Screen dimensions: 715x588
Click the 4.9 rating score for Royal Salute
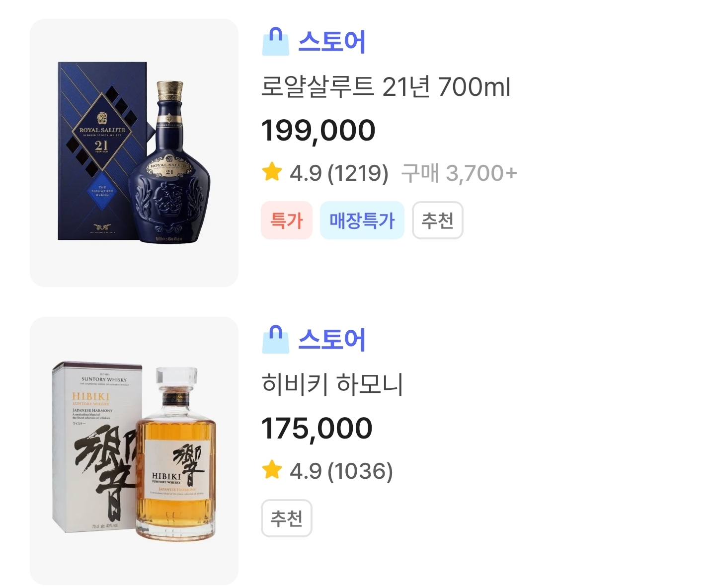point(306,173)
